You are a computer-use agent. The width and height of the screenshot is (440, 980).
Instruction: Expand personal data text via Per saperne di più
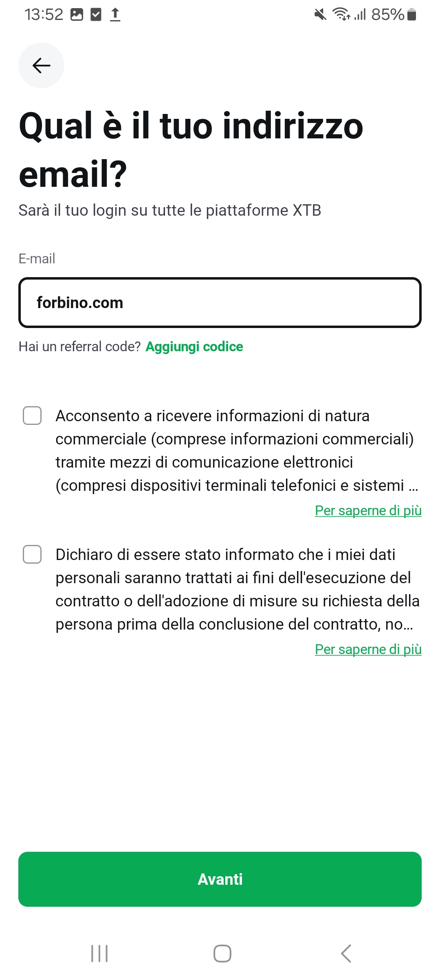click(x=368, y=649)
